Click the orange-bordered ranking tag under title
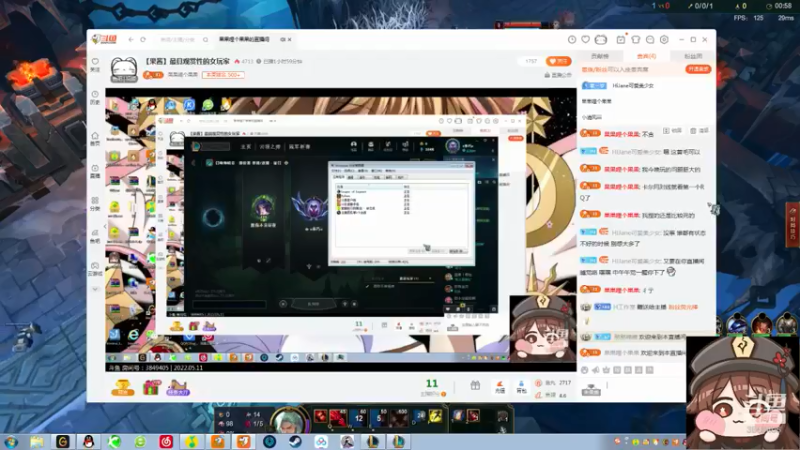 tap(223, 74)
